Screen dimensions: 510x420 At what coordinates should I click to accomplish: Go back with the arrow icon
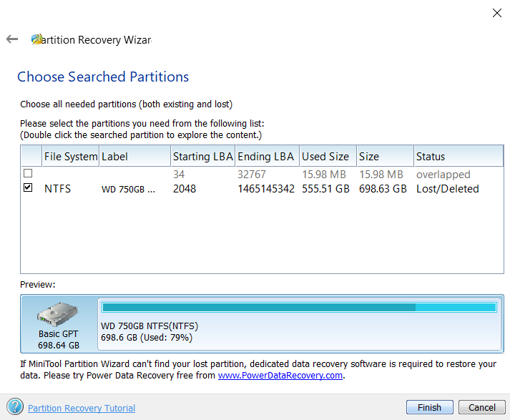click(x=12, y=39)
